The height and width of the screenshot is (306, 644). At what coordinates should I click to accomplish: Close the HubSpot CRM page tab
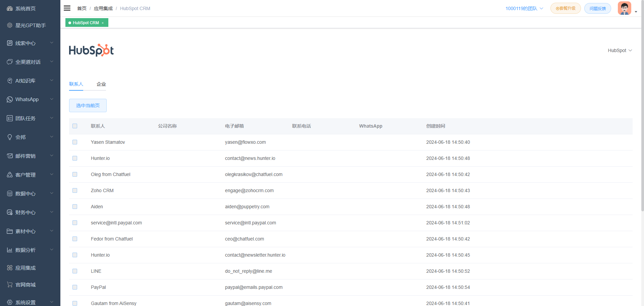[103, 23]
